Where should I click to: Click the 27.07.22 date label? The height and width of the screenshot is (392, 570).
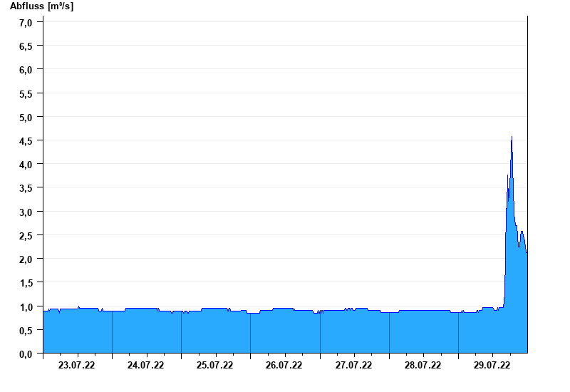click(x=353, y=366)
